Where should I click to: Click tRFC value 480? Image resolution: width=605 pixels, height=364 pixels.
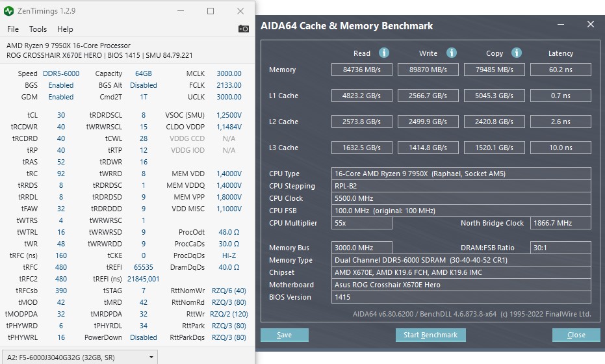(x=61, y=267)
